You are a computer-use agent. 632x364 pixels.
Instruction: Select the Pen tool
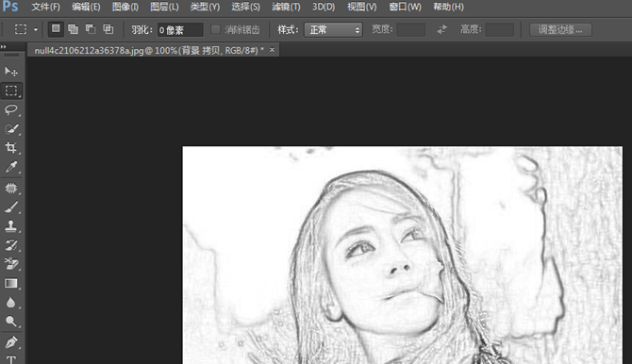point(11,342)
